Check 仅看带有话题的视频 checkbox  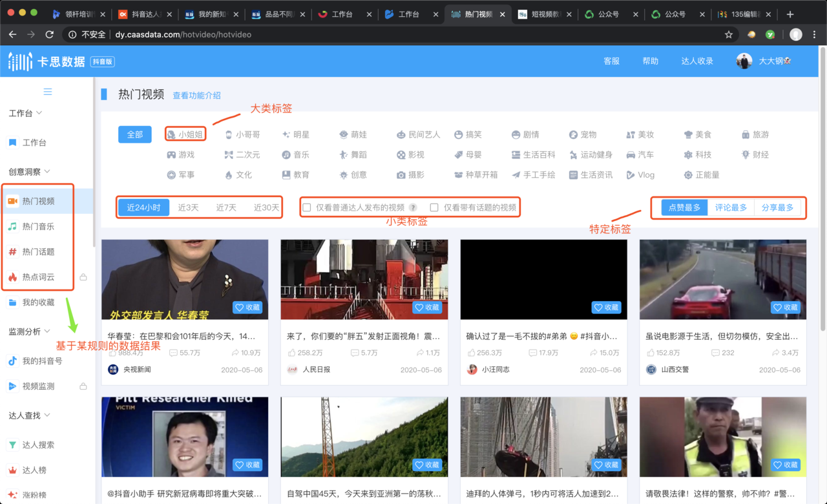(x=434, y=207)
